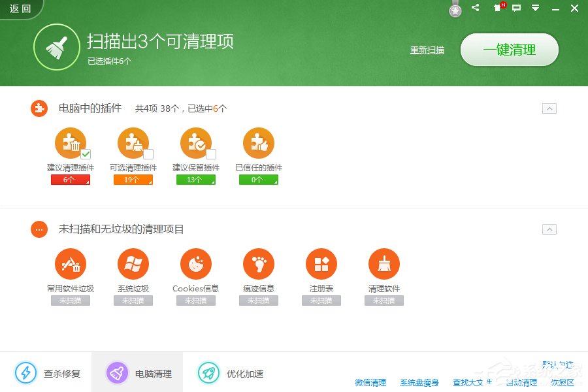Viewport: 588px width, 392px height.
Task: Open the 微信清理 link
Action: coord(370,383)
